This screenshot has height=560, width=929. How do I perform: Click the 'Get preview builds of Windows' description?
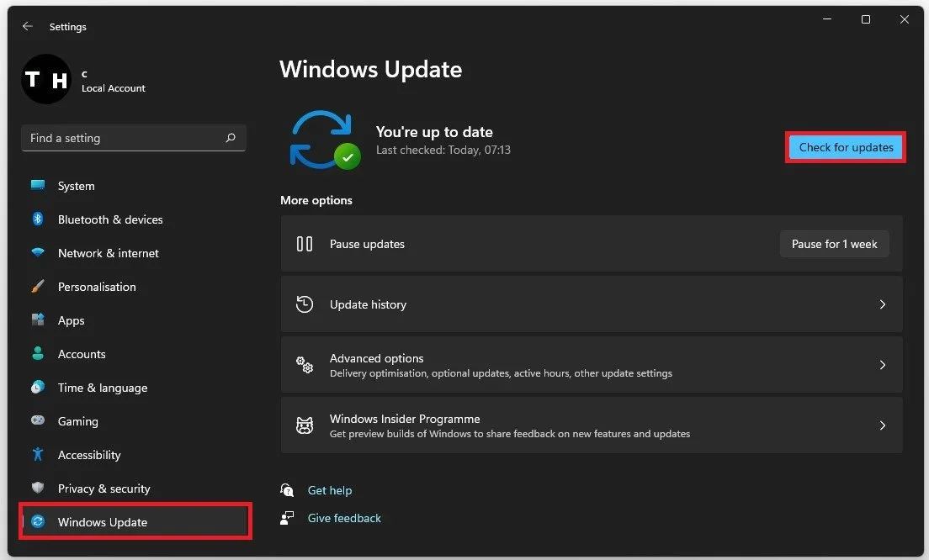click(x=510, y=434)
